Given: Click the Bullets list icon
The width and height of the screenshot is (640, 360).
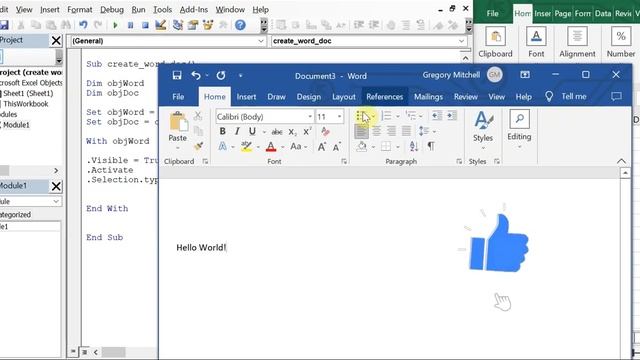Looking at the screenshot, I should 360,116.
